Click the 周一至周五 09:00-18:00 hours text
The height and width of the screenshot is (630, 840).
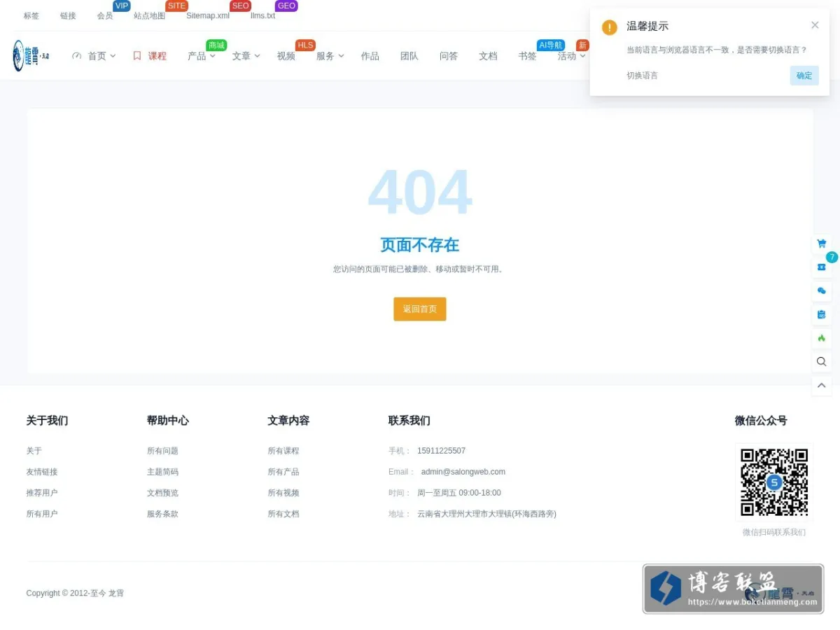coord(459,493)
